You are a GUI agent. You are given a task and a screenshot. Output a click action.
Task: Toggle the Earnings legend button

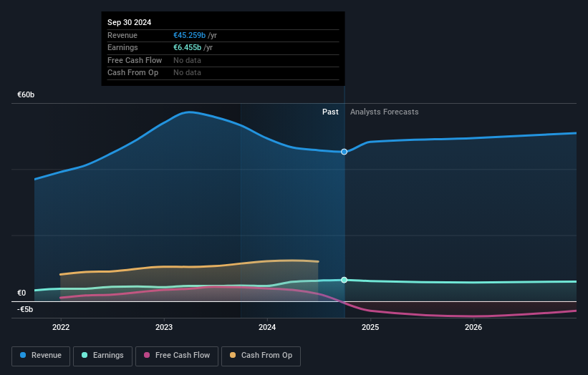[x=102, y=356]
